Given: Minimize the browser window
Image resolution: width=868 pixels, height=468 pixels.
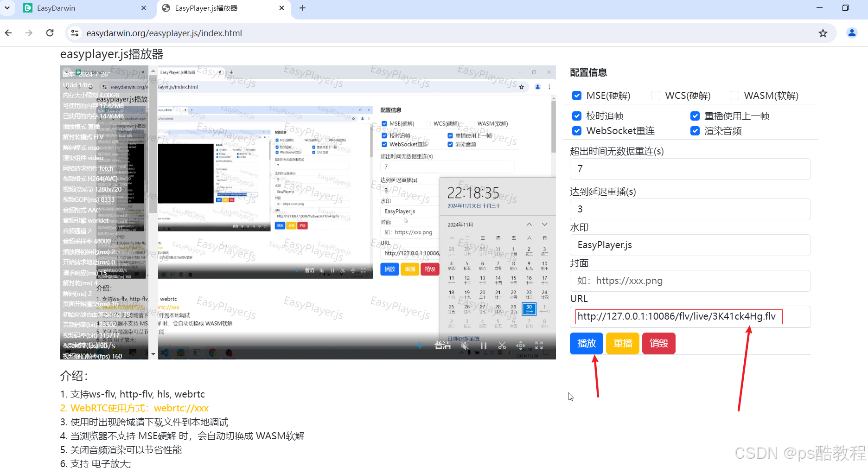Looking at the screenshot, I should point(819,8).
